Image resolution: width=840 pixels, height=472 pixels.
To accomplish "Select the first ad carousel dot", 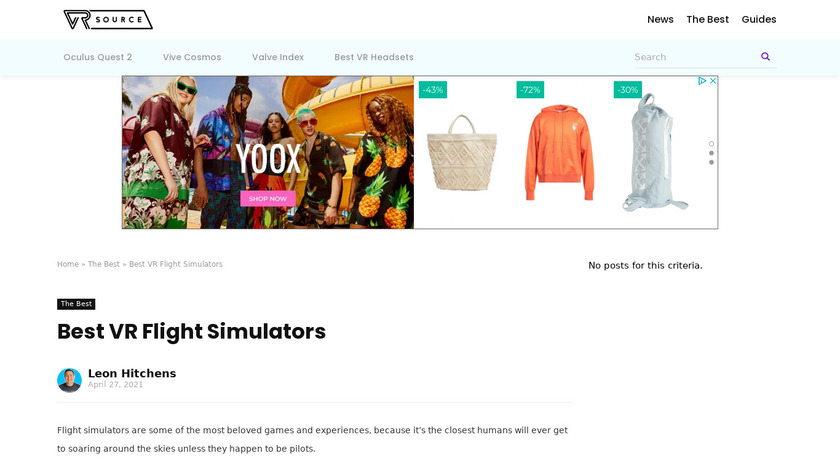I will (711, 144).
